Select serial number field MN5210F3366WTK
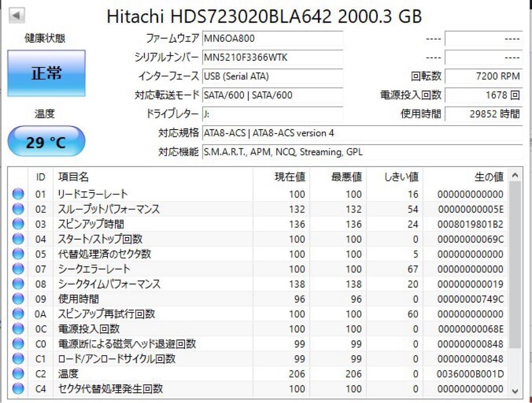This screenshot has height=403, width=532. pyautogui.click(x=273, y=58)
